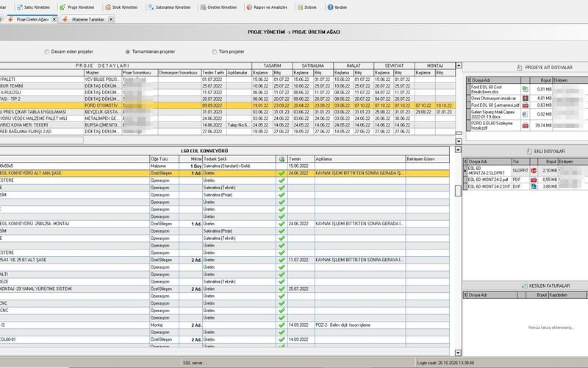Viewport: 588px width, 368px height.
Task: Switch to the Proje Üretim Ağacı tab
Action: pyautogui.click(x=32, y=19)
